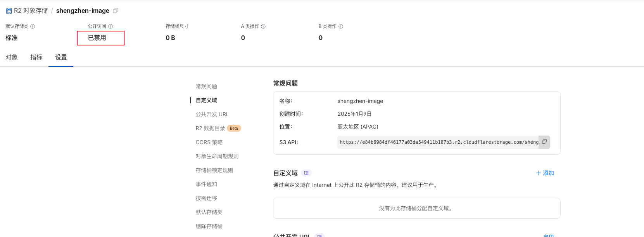Click info icon beside 默认存储类
This screenshot has width=644, height=237.
[x=33, y=26]
